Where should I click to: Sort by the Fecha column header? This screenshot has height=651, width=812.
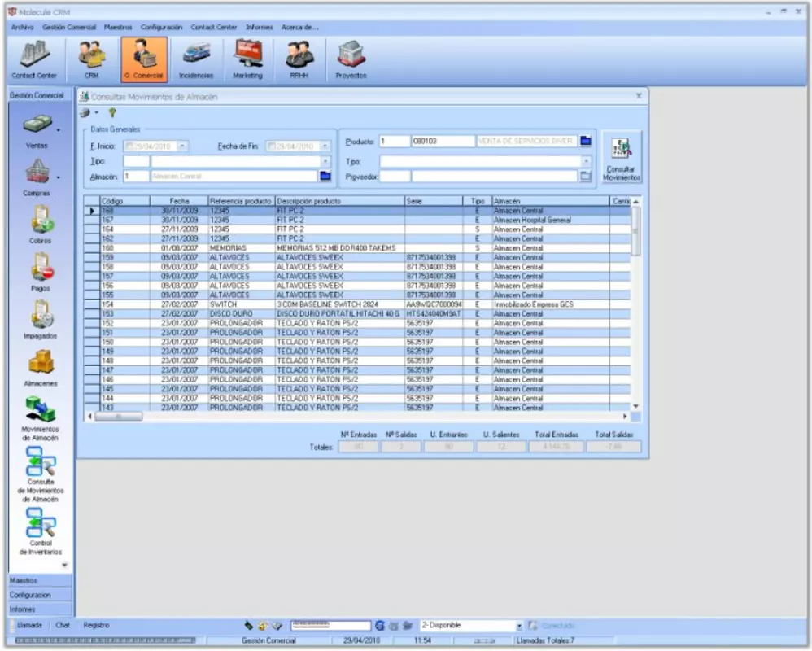coord(179,201)
